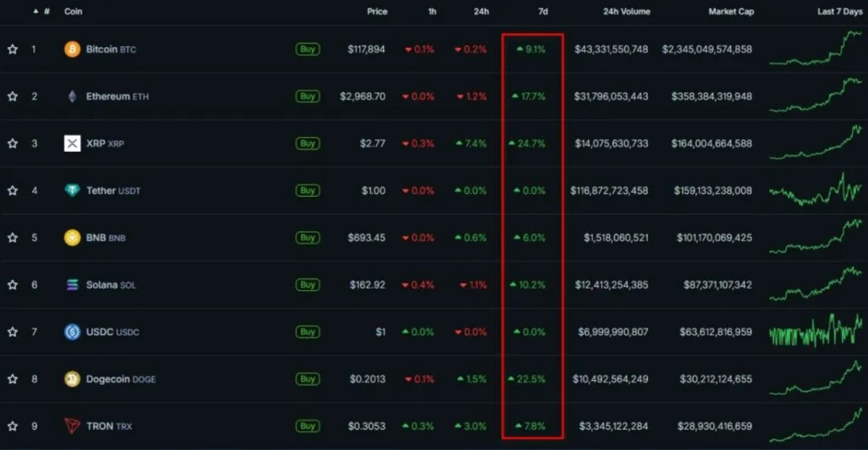Click the XRP logo icon
The image size is (868, 450).
(72, 143)
